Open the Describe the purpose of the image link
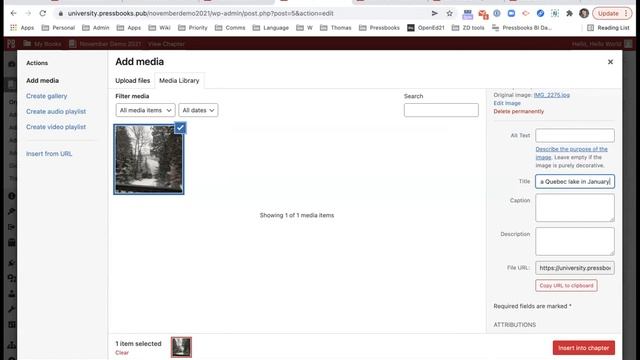The width and height of the screenshot is (640, 360). pyautogui.click(x=571, y=153)
